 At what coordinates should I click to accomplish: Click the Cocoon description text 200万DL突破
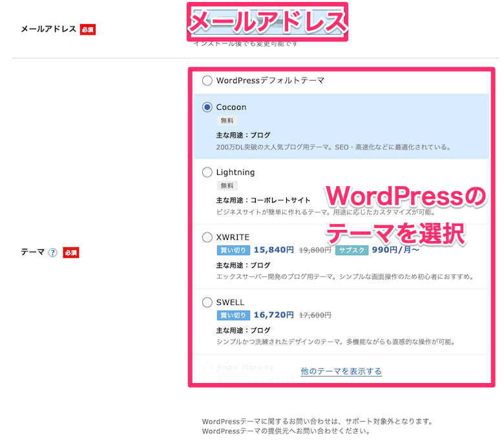click(333, 147)
